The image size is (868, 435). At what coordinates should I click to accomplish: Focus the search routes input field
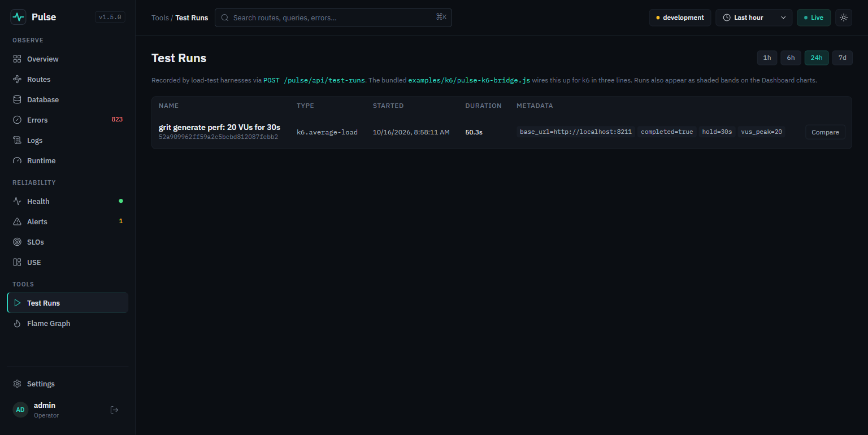tap(333, 18)
